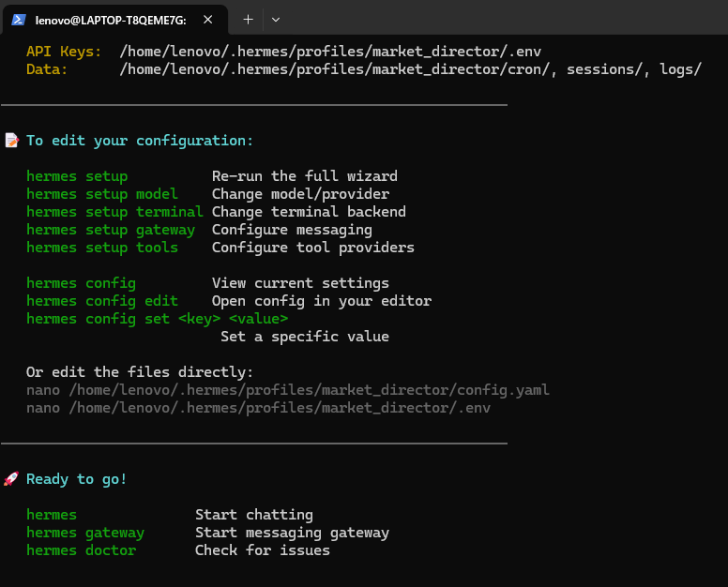Click 'To edit your configuration:' heading
The width and height of the screenshot is (728, 587).
[x=140, y=141]
